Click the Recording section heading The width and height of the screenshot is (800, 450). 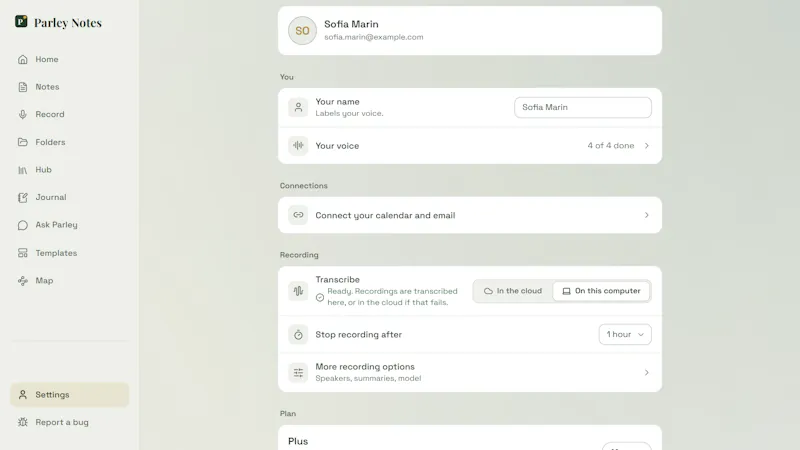pyautogui.click(x=299, y=255)
